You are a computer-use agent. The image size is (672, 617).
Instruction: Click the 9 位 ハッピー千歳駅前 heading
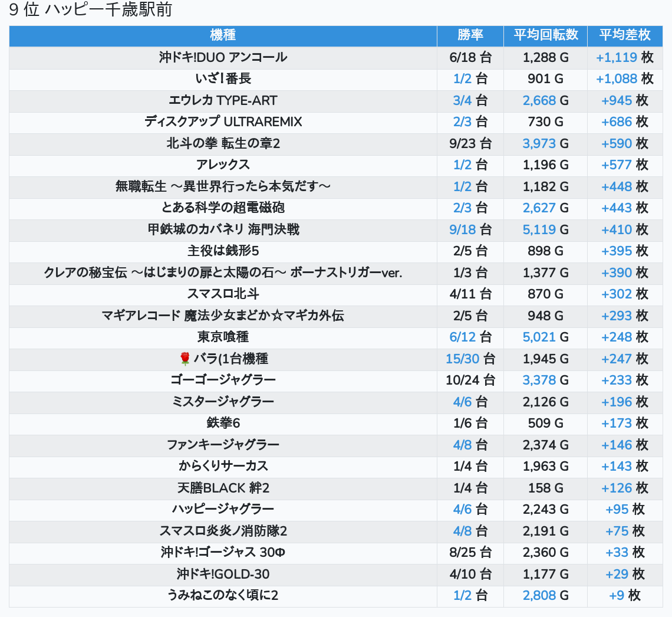click(91, 11)
